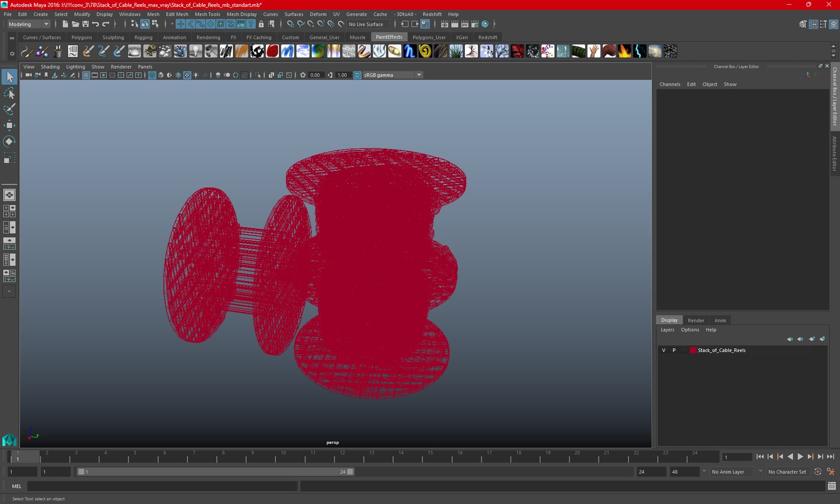Activate the Select tool arrow in toolbox

tap(9, 77)
